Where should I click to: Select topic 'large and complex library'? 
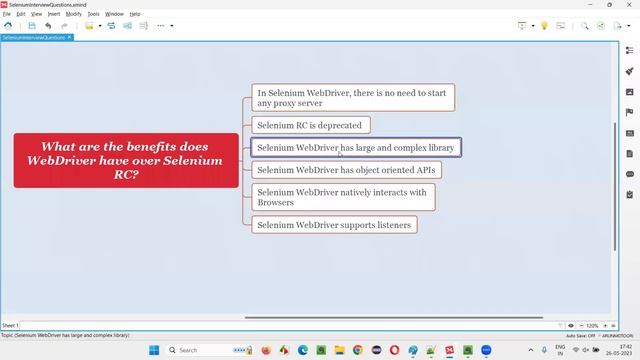(x=356, y=147)
